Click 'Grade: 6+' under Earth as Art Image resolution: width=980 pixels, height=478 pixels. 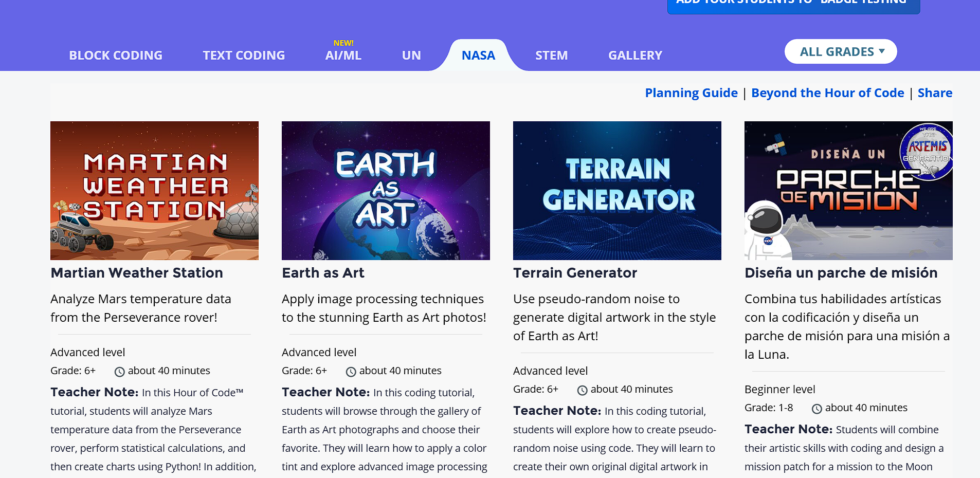click(x=304, y=371)
